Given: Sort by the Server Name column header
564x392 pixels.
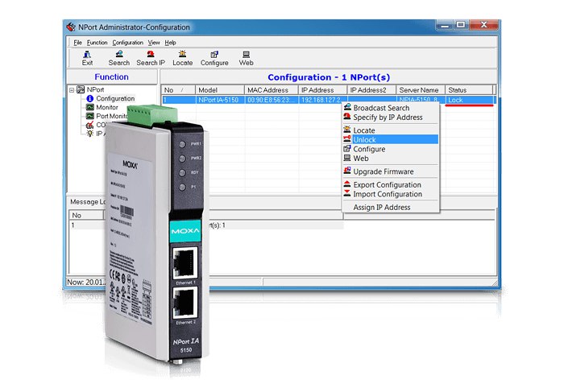Looking at the screenshot, I should pyautogui.click(x=421, y=90).
